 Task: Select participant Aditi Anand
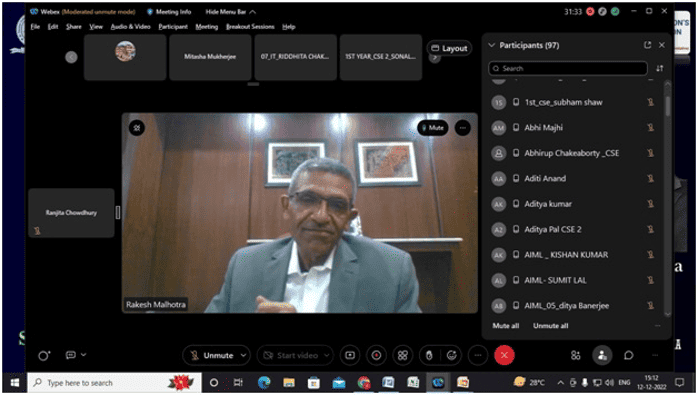click(573, 179)
